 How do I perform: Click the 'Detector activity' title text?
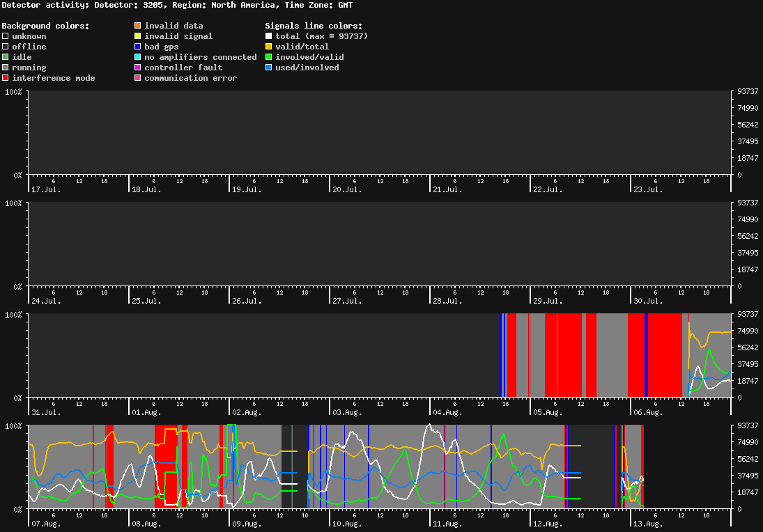coord(46,5)
